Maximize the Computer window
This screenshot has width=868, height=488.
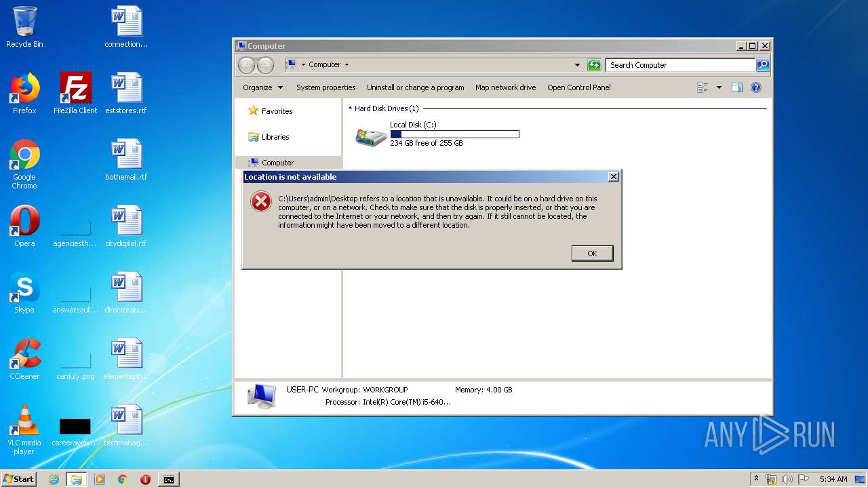[x=752, y=46]
